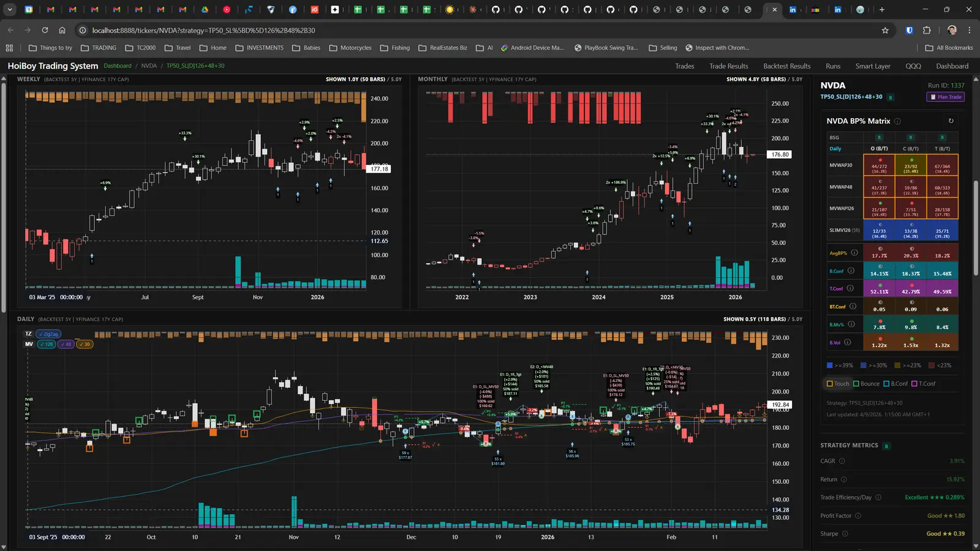
Task: Go to browser home page
Action: click(x=62, y=30)
